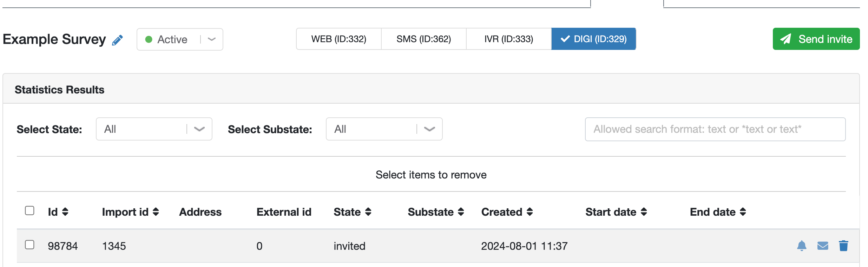This screenshot has width=868, height=267.
Task: Switch to SMS (ID:362) tab
Action: coord(424,39)
